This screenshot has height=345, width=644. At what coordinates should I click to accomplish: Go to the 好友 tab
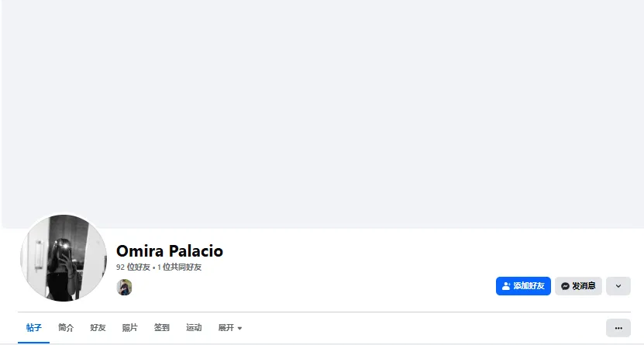(98, 328)
